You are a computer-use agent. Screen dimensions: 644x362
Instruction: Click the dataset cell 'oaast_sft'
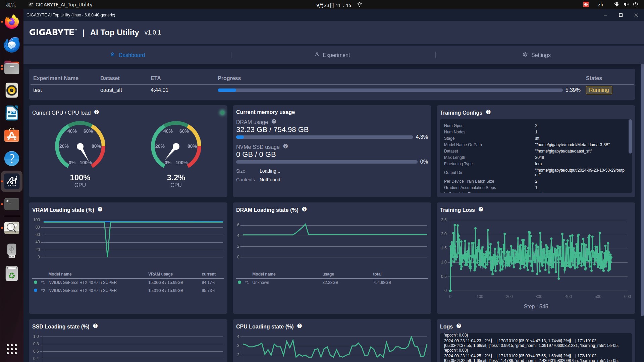coord(111,90)
